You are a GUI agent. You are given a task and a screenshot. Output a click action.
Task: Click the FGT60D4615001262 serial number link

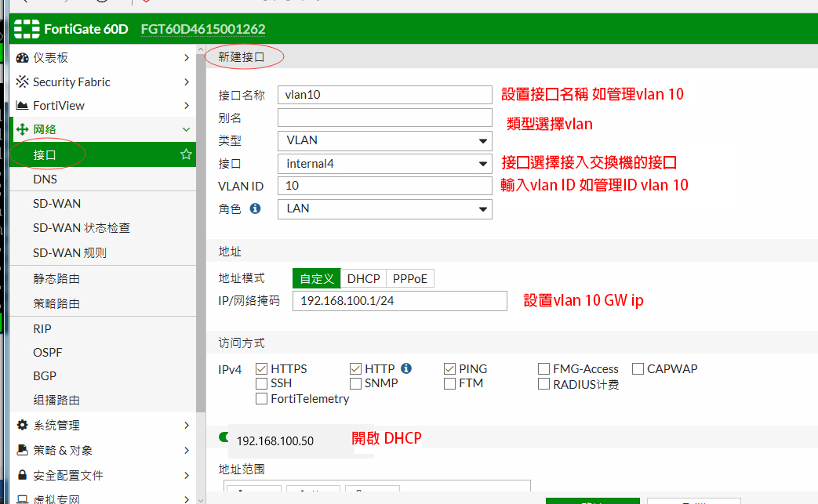[203, 29]
